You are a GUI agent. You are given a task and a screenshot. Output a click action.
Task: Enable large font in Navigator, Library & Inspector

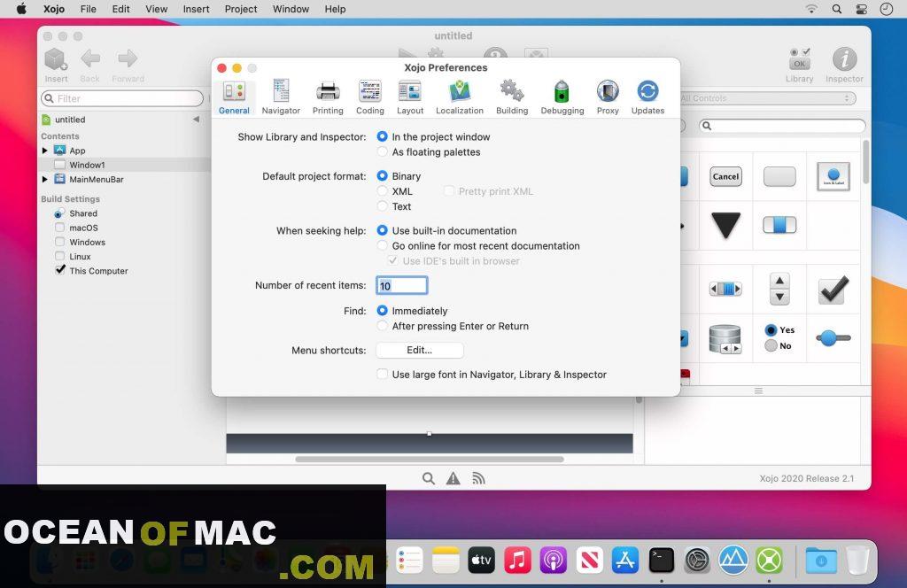click(x=383, y=374)
